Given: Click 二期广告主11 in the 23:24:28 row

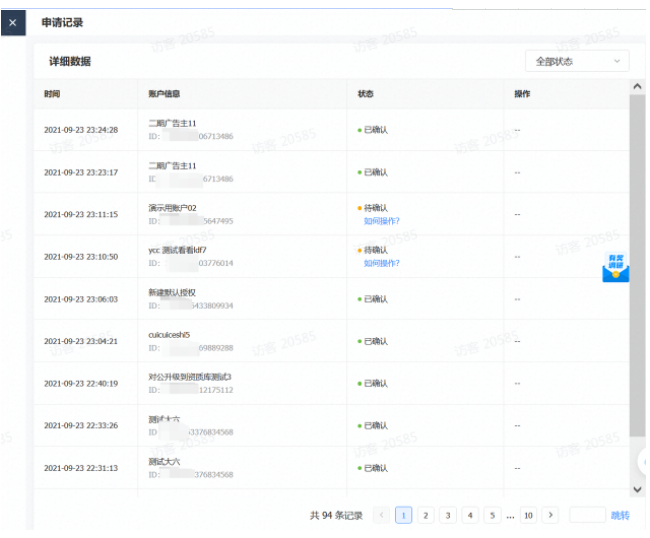Looking at the screenshot, I should pos(172,124).
